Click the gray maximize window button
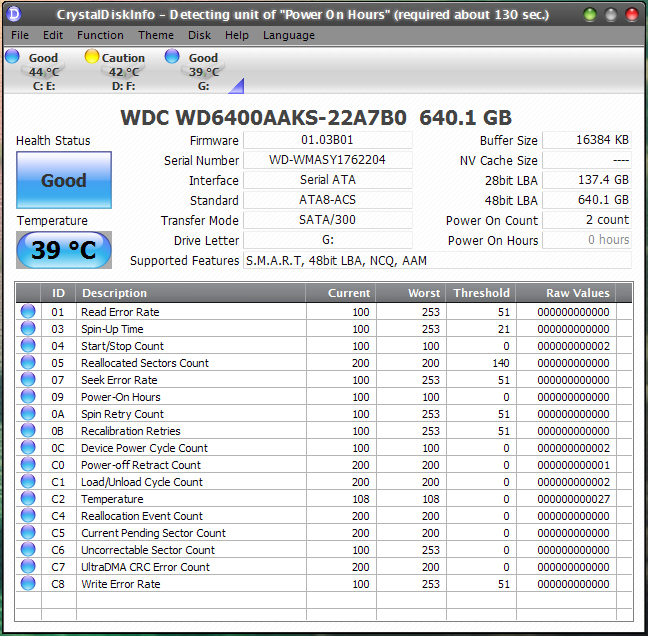This screenshot has width=648, height=636. 610,14
